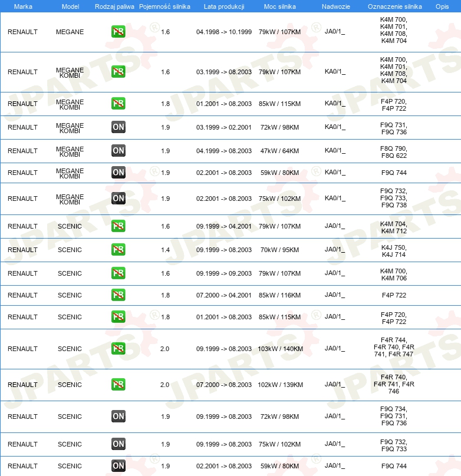Click body code JA0/1_ in the Megane 04.1998 row
The image size is (461, 476).
335,32
